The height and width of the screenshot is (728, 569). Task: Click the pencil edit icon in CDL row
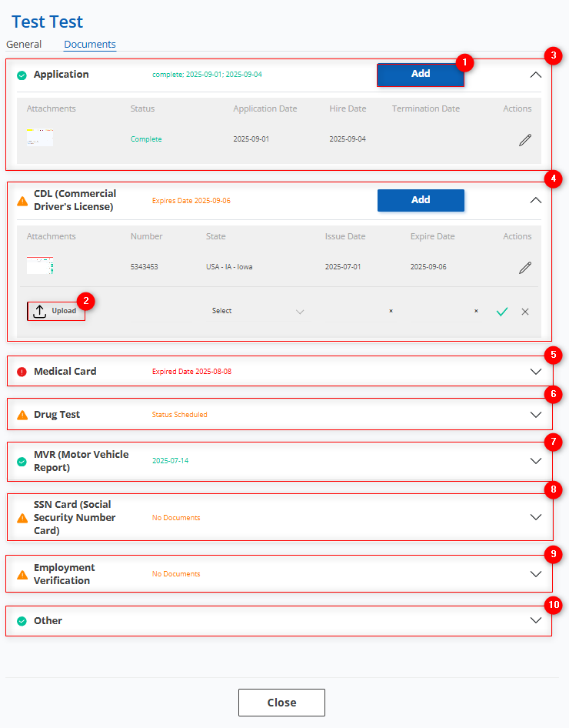coord(525,268)
